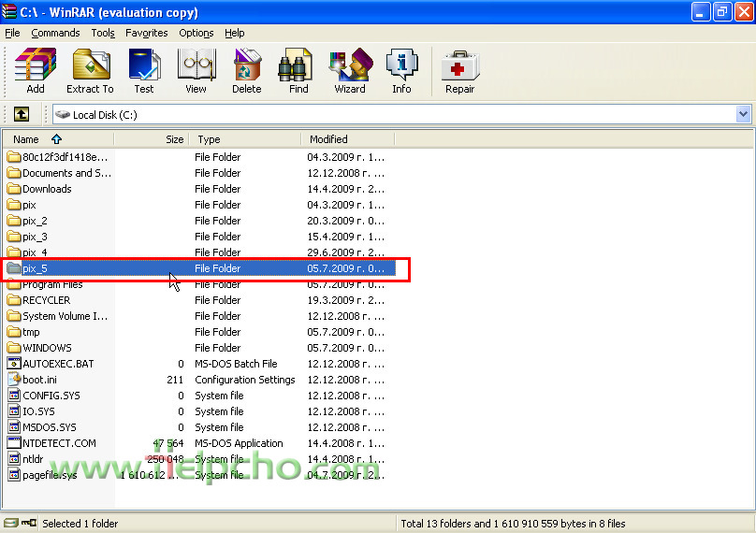Sort by the Size column header

click(x=152, y=139)
